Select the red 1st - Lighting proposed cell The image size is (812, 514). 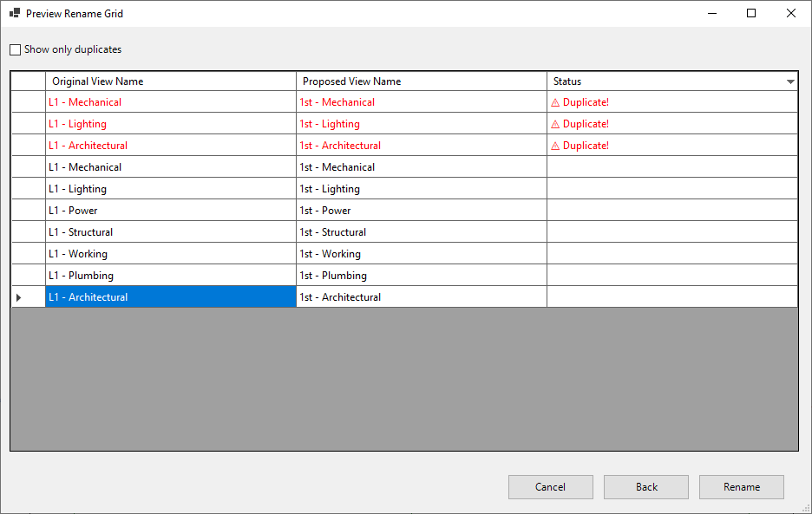click(421, 124)
